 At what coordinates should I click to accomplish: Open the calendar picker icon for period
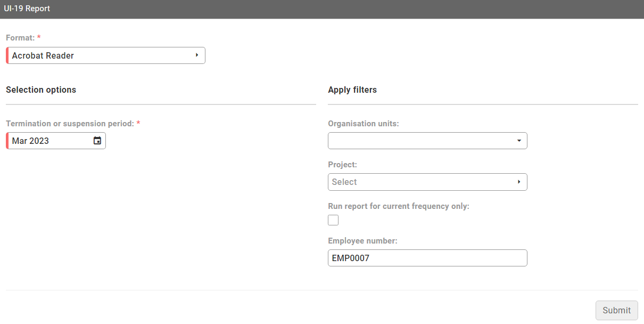coord(97,141)
